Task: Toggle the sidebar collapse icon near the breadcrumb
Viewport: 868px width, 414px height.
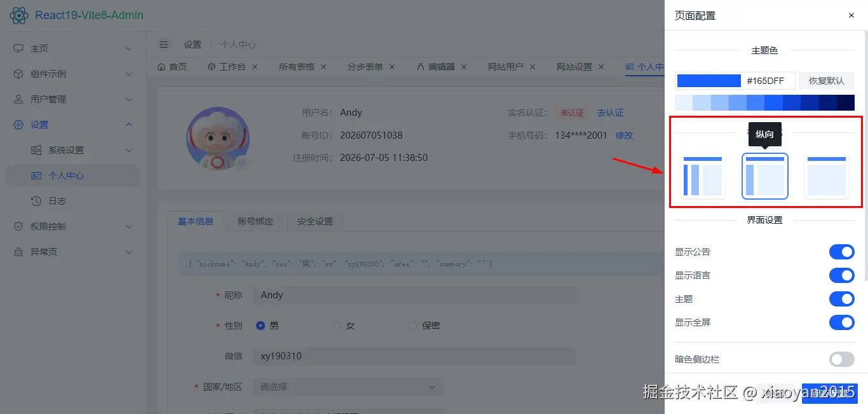Action: coord(164,45)
